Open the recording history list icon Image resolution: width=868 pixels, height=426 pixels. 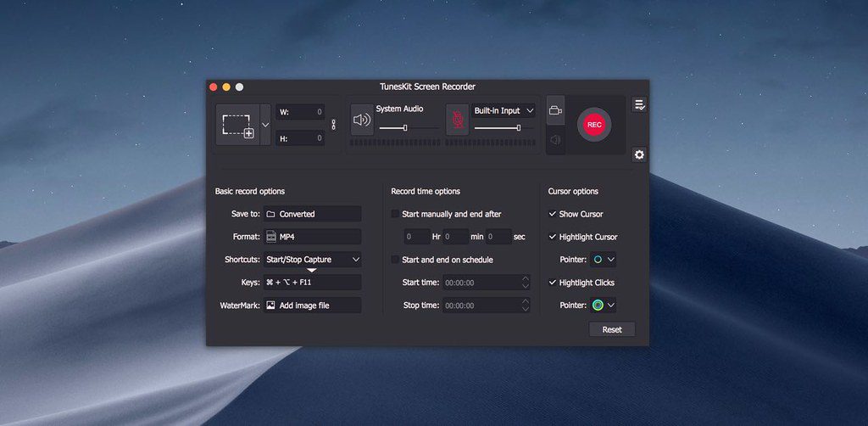(x=639, y=104)
